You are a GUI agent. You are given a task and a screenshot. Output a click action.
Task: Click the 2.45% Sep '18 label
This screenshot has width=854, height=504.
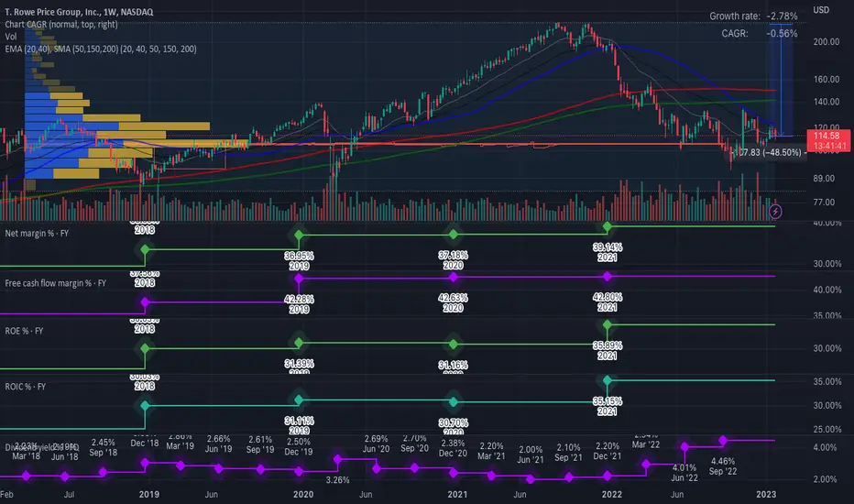[104, 447]
